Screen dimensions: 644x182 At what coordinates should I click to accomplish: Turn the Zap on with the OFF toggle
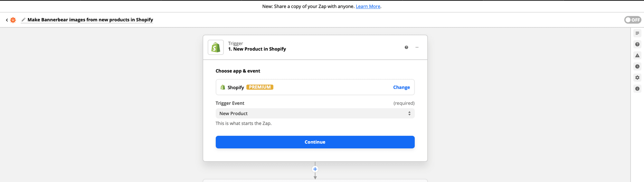pyautogui.click(x=632, y=20)
